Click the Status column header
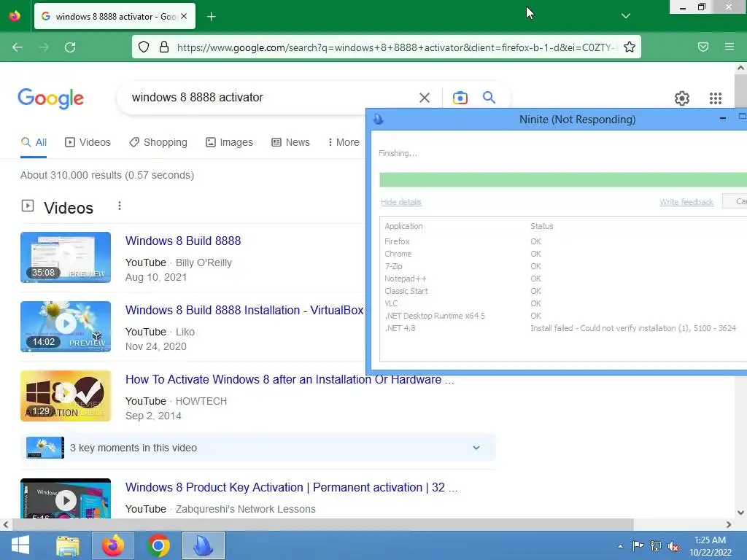 [542, 226]
